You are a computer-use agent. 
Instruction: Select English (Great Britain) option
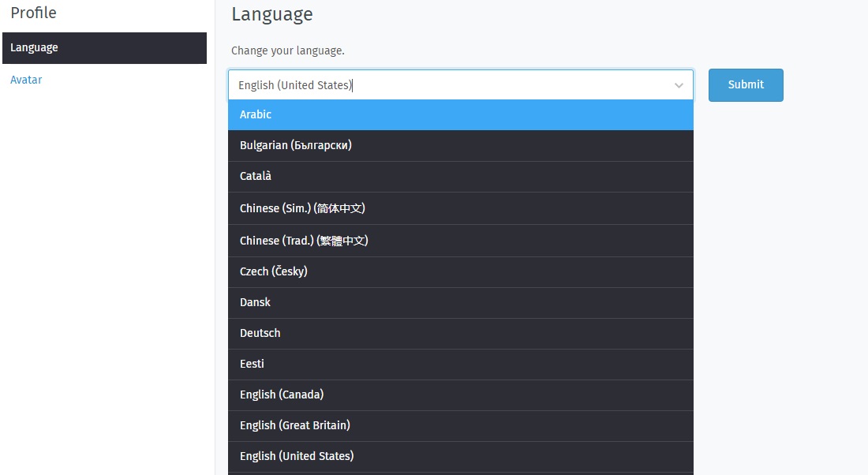coord(461,426)
